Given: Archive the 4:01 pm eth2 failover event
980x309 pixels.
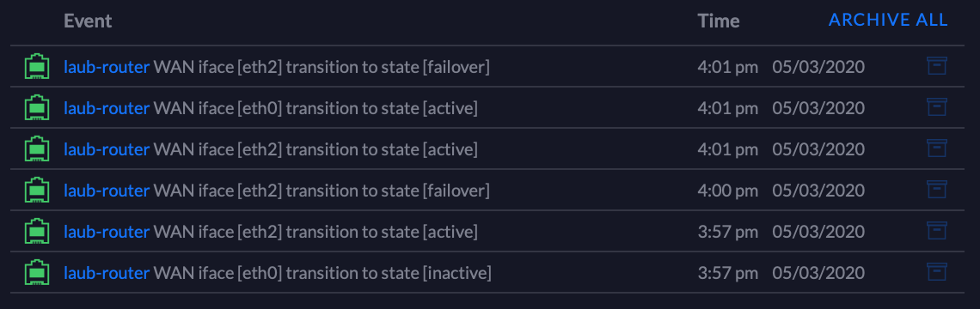Looking at the screenshot, I should (936, 65).
